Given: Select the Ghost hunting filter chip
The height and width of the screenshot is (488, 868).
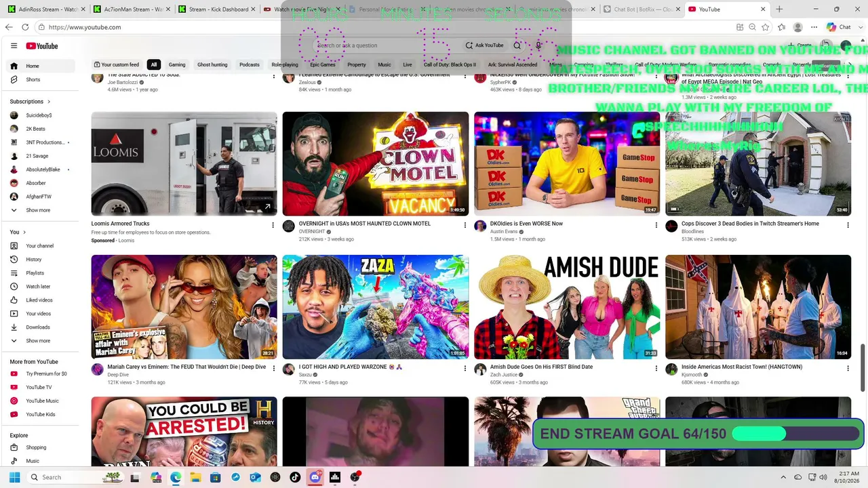Looking at the screenshot, I should point(212,64).
